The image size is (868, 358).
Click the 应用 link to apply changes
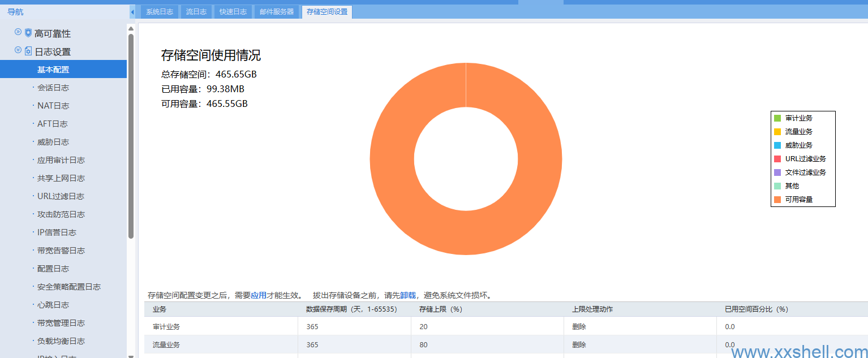click(259, 295)
